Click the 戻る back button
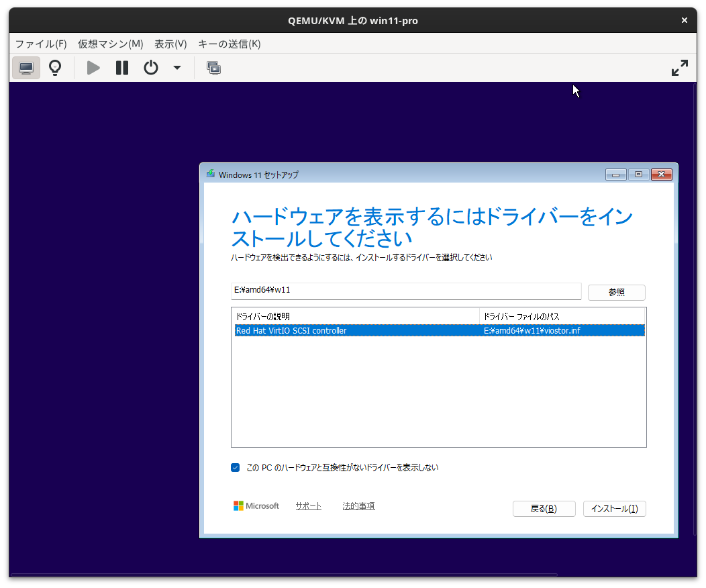This screenshot has width=706, height=588. click(544, 508)
